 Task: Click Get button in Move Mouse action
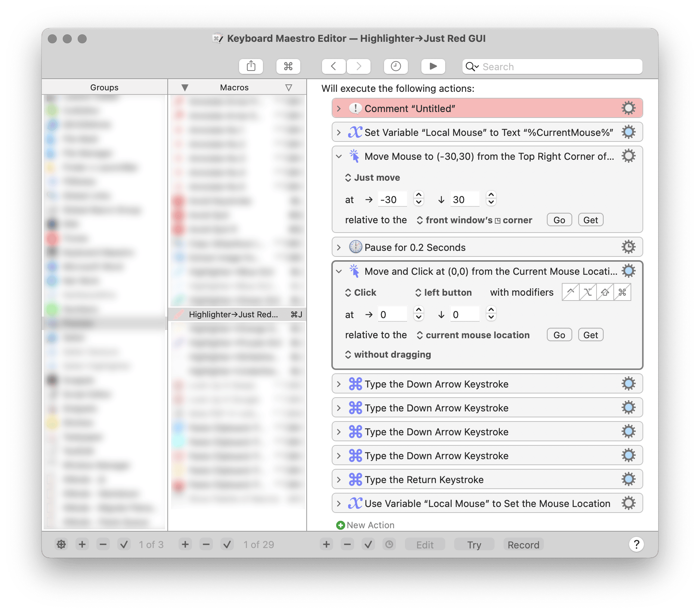(x=591, y=220)
